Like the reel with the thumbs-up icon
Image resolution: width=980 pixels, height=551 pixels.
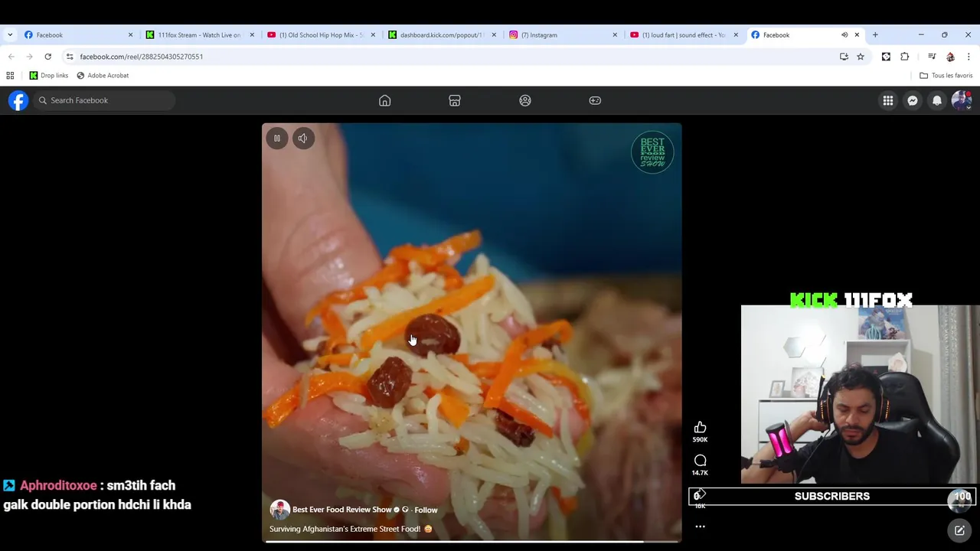click(x=700, y=428)
